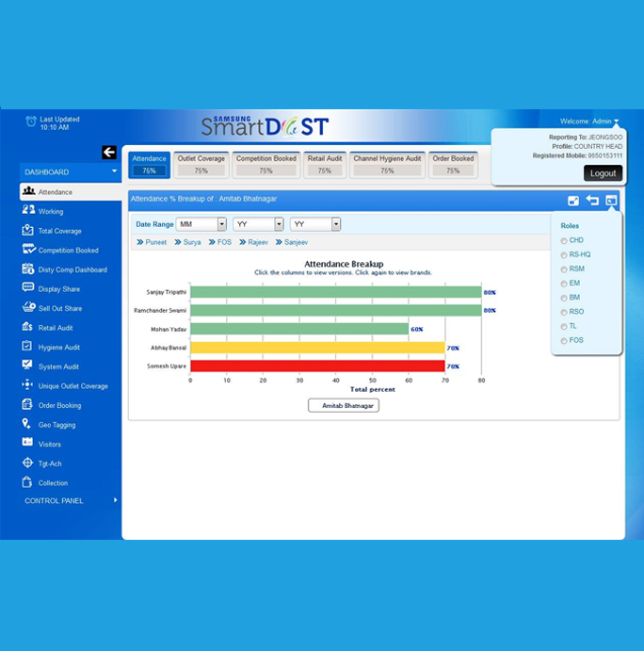
Task: Switch to the Channel Hygiene Audit tab
Action: coord(387,165)
